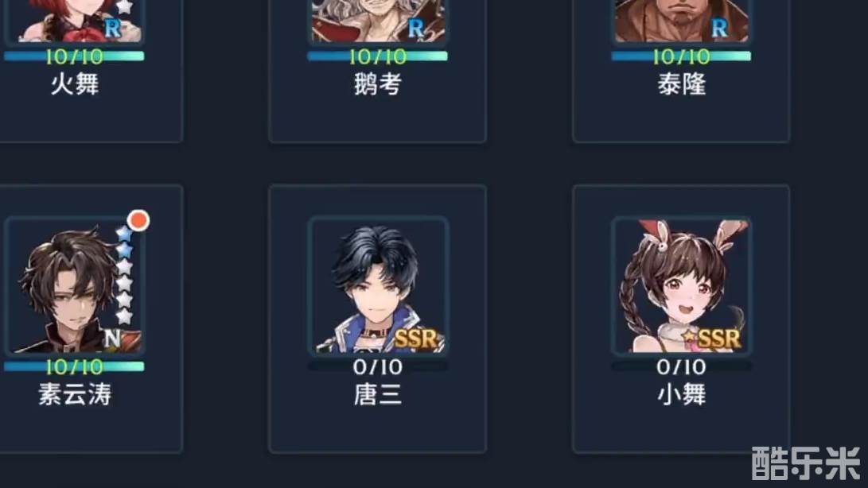Viewport: 868px width, 488px height.
Task: Select the 小舞 character portrait
Action: (x=682, y=285)
